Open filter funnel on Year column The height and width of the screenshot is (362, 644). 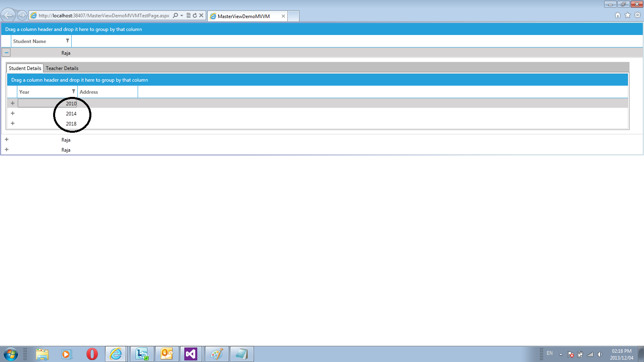click(x=73, y=91)
